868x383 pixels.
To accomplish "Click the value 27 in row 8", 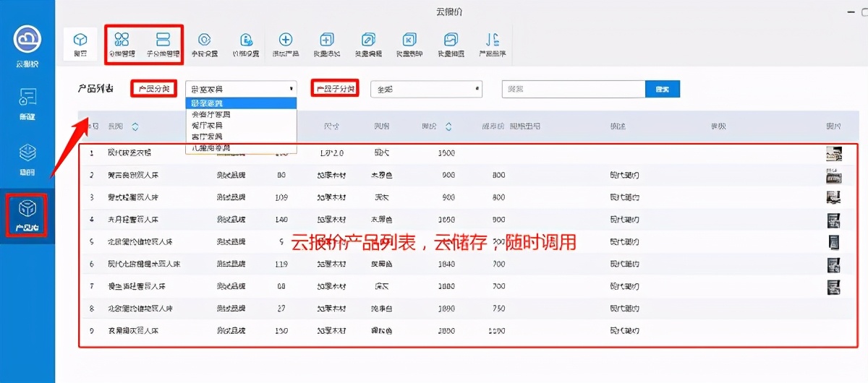I will click(282, 309).
